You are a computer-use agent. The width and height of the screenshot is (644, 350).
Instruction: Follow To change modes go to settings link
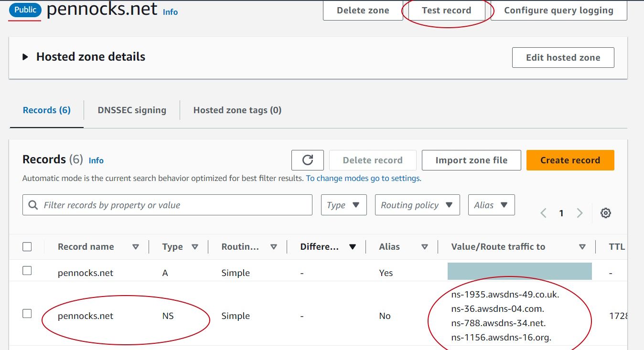[x=363, y=178]
